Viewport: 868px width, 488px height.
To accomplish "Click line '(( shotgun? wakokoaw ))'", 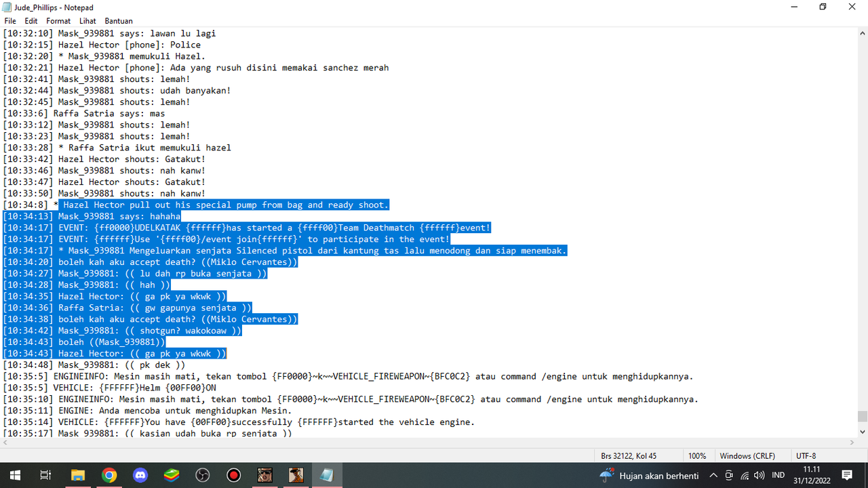I will click(122, 331).
